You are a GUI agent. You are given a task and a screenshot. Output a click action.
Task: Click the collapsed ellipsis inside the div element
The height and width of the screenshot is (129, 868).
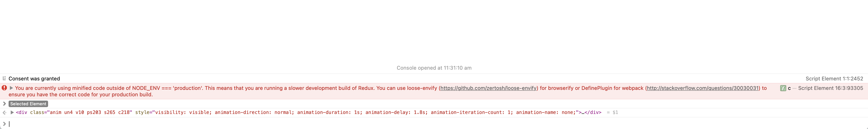[x=583, y=112]
